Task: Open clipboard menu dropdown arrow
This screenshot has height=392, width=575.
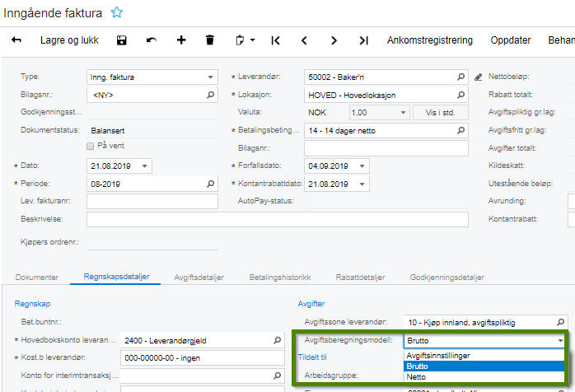Action: [253, 40]
